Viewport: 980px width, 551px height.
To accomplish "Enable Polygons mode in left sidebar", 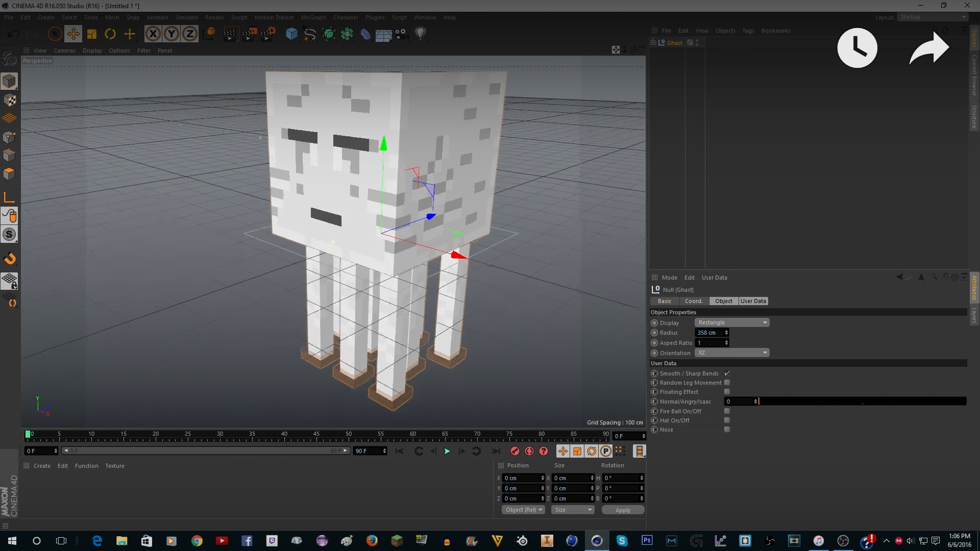I will tap(9, 174).
